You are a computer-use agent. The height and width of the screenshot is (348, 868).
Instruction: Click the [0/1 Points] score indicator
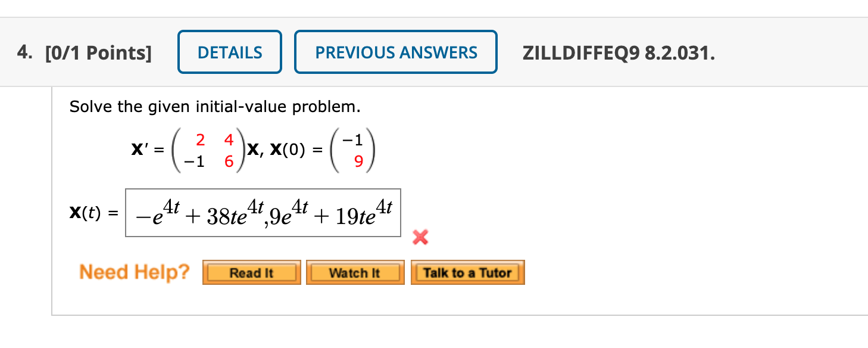click(99, 52)
